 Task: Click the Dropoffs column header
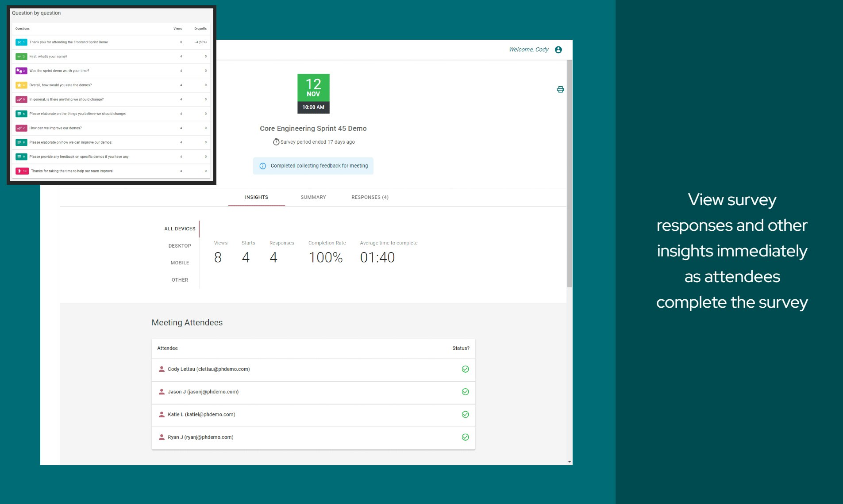pyautogui.click(x=200, y=29)
